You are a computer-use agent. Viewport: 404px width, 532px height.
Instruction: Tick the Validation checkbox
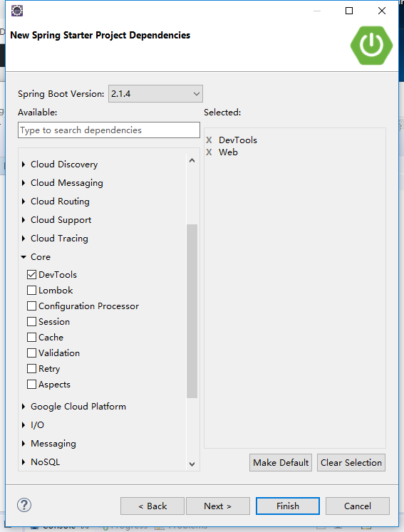tap(31, 353)
